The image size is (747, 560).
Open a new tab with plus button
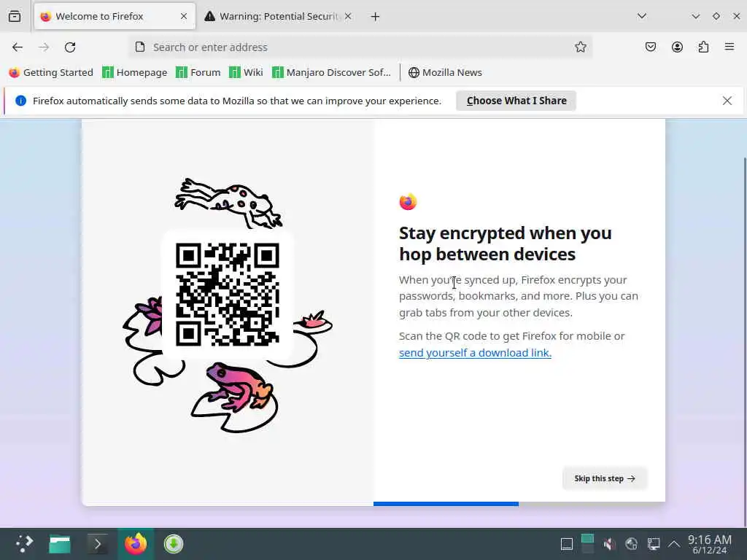(376, 17)
